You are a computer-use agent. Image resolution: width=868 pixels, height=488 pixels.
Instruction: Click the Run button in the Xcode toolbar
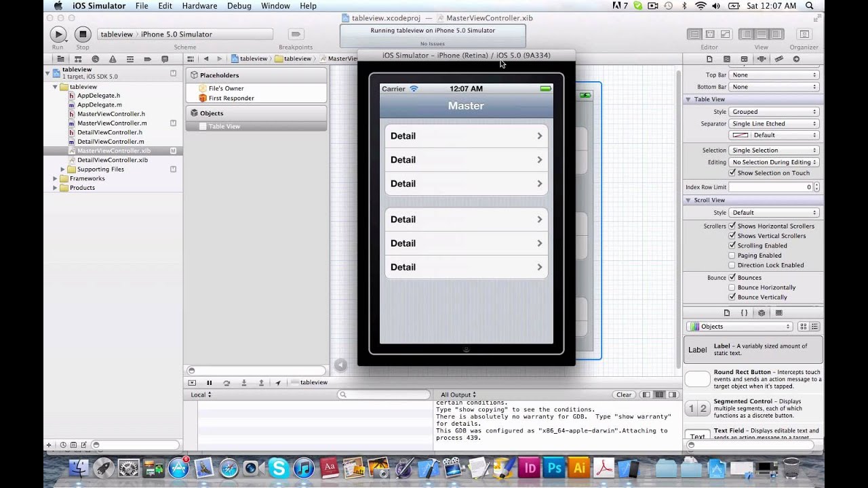[x=58, y=34]
